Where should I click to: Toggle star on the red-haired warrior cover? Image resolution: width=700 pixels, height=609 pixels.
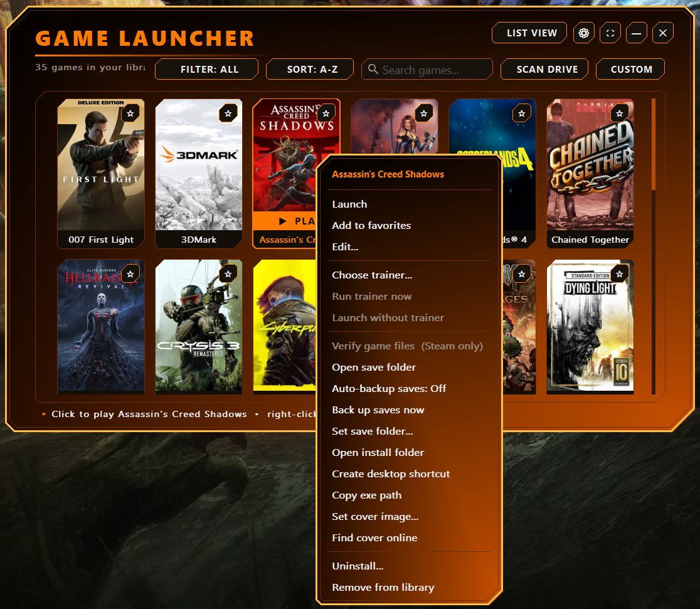coord(424,114)
